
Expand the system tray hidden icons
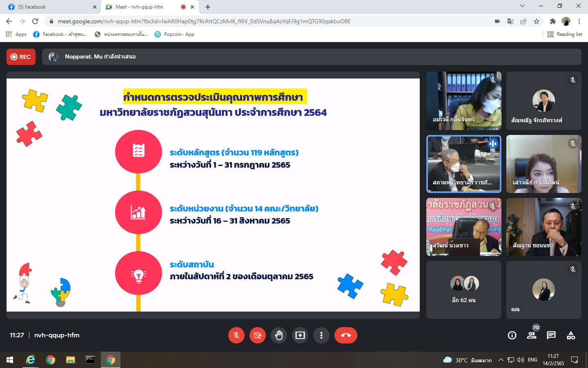click(501, 360)
